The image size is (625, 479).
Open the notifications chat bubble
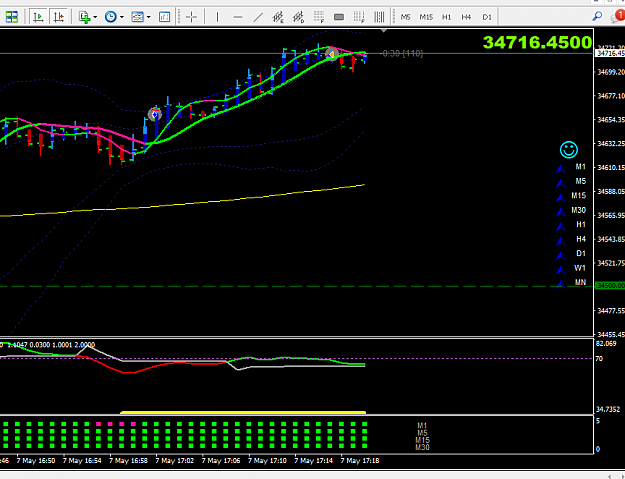pos(618,17)
